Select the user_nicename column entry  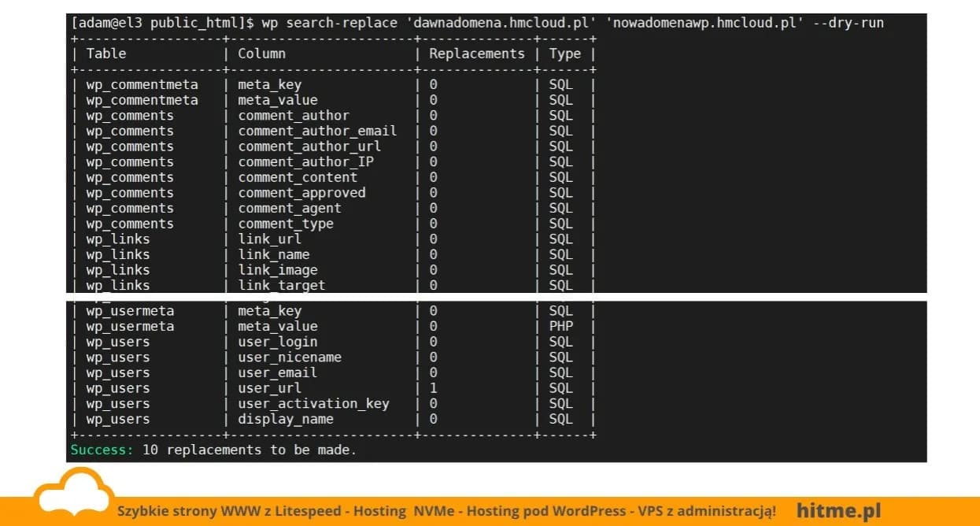290,357
